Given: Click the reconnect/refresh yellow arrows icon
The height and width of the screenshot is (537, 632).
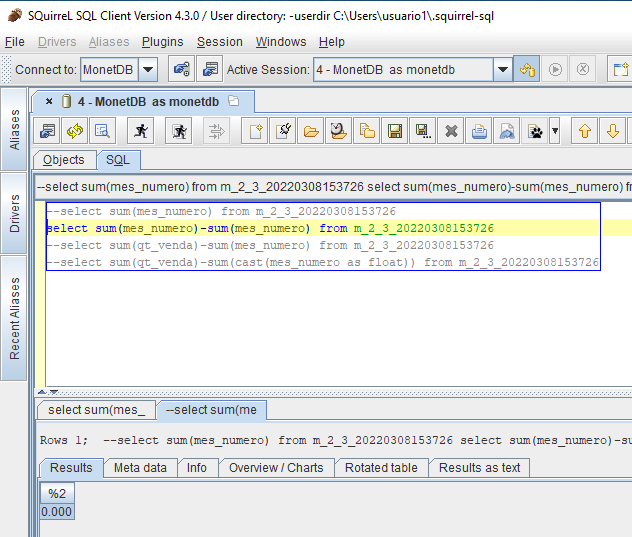Looking at the screenshot, I should 75,131.
